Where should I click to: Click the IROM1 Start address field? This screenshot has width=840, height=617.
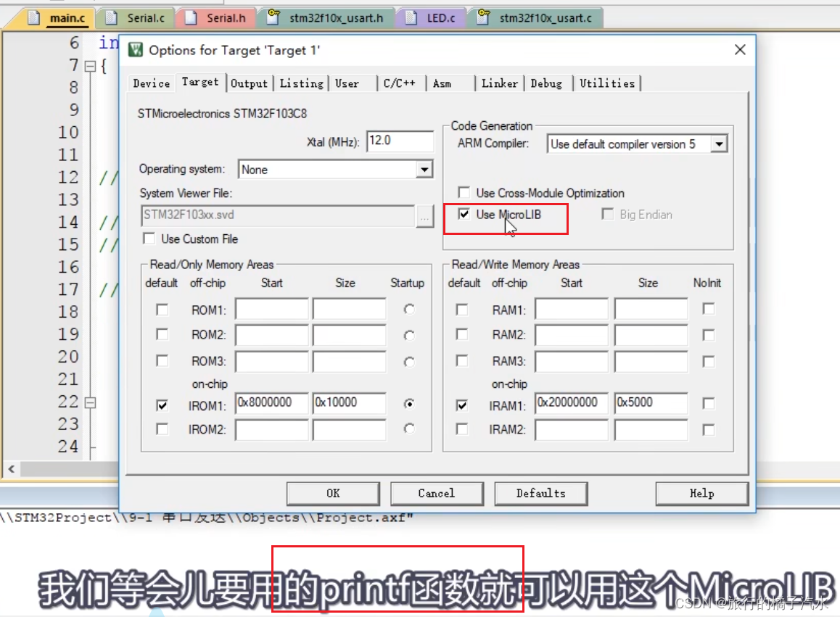coord(271,403)
